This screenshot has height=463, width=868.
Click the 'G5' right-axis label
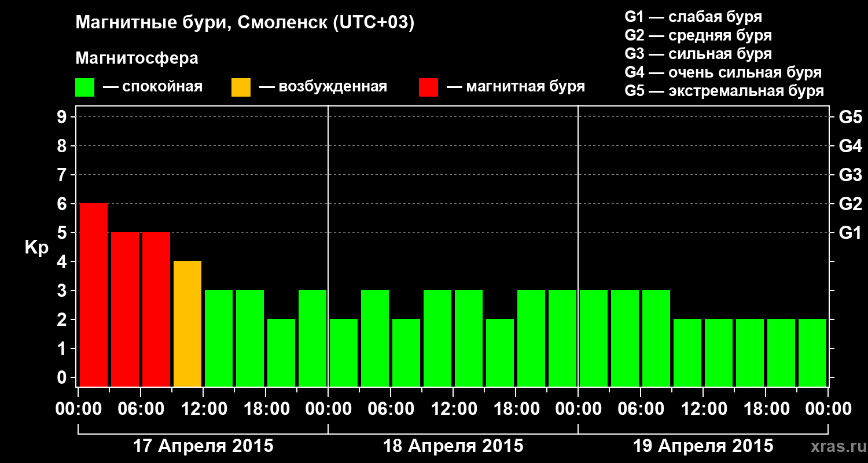[x=850, y=117]
